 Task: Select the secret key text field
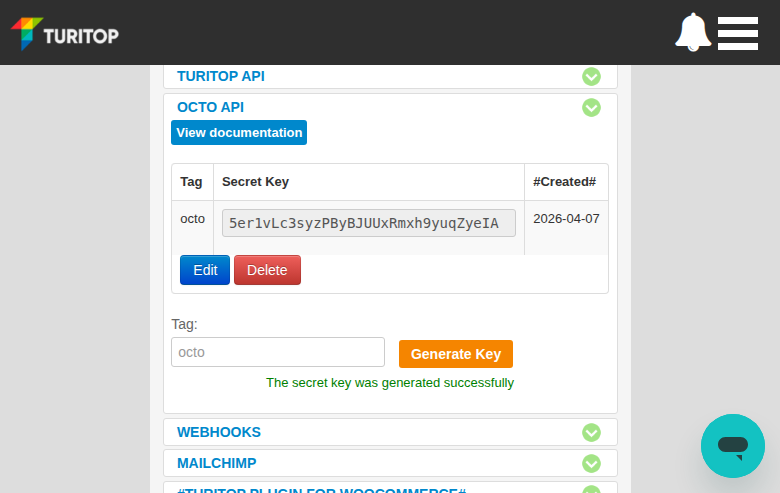[x=369, y=223]
